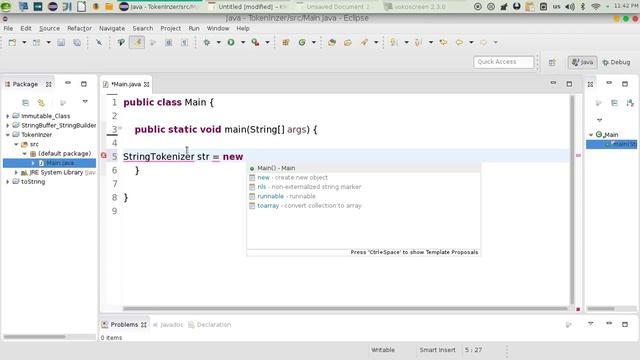The image size is (640, 360).
Task: Click the Open Type toolbar icon
Action: coord(332,42)
